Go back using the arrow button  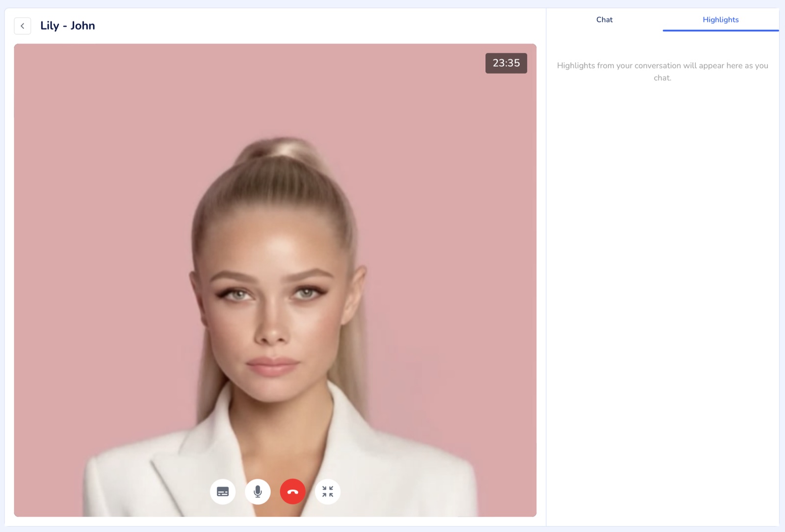pos(23,26)
